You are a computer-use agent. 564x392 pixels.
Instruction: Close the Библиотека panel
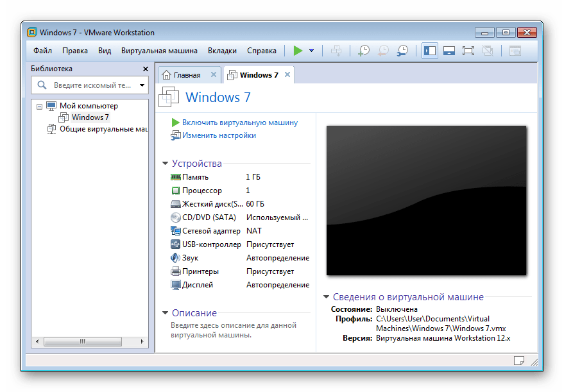point(145,69)
